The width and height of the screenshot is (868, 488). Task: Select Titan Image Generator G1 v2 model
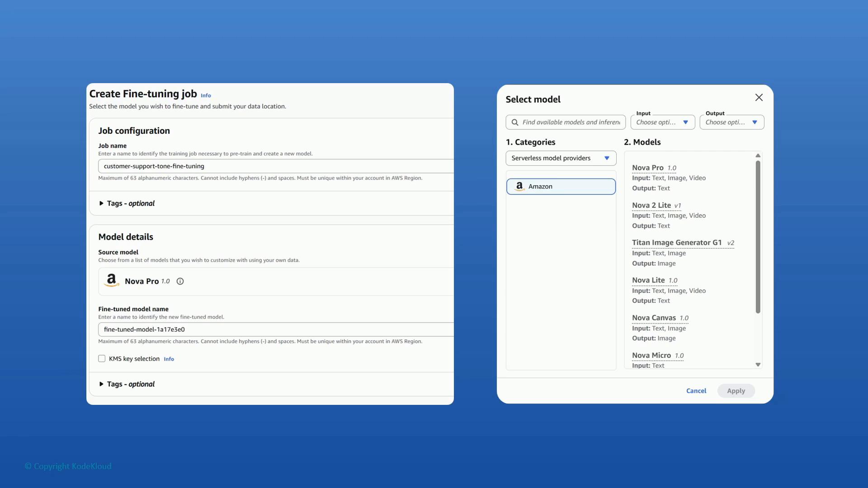(x=683, y=243)
